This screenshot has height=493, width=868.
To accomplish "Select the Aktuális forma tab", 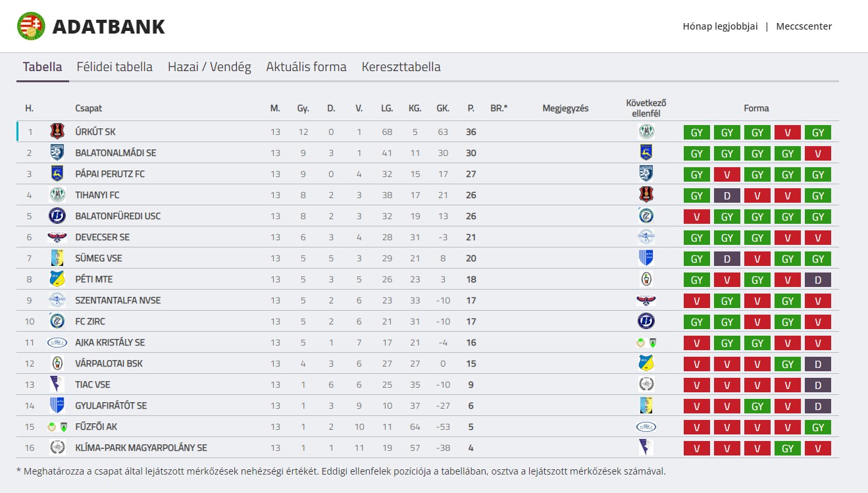I will pyautogui.click(x=306, y=67).
